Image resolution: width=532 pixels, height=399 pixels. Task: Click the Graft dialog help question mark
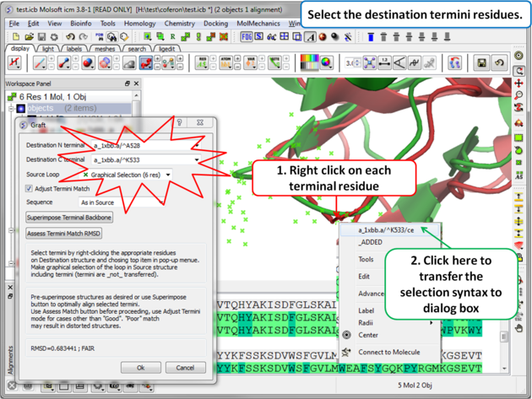(x=178, y=124)
